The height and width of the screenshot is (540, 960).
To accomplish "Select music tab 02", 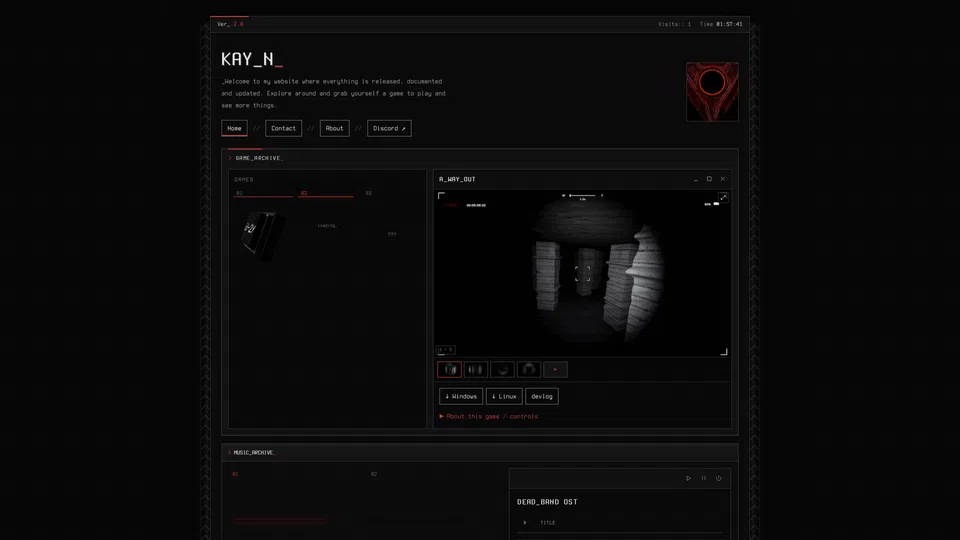I will coord(373,474).
